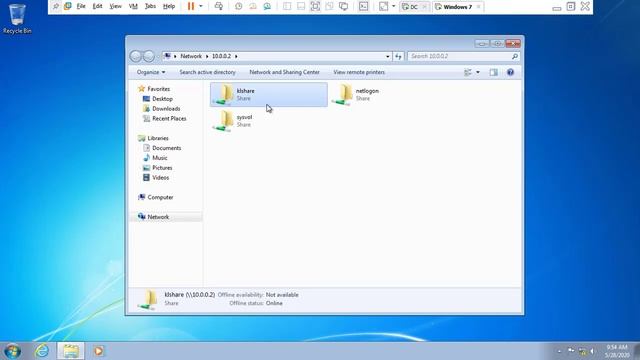Image resolution: width=640 pixels, height=360 pixels.
Task: Click the stretch guest display icon
Action: pyautogui.click(x=383, y=6)
